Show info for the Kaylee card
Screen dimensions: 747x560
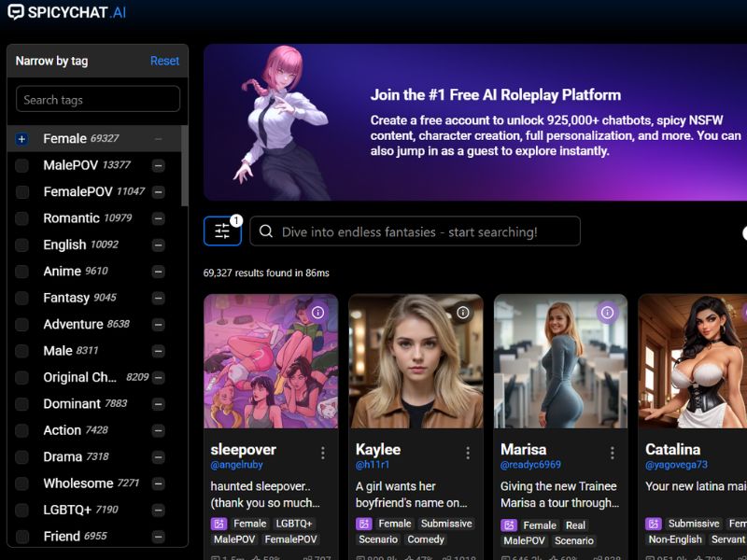[462, 313]
